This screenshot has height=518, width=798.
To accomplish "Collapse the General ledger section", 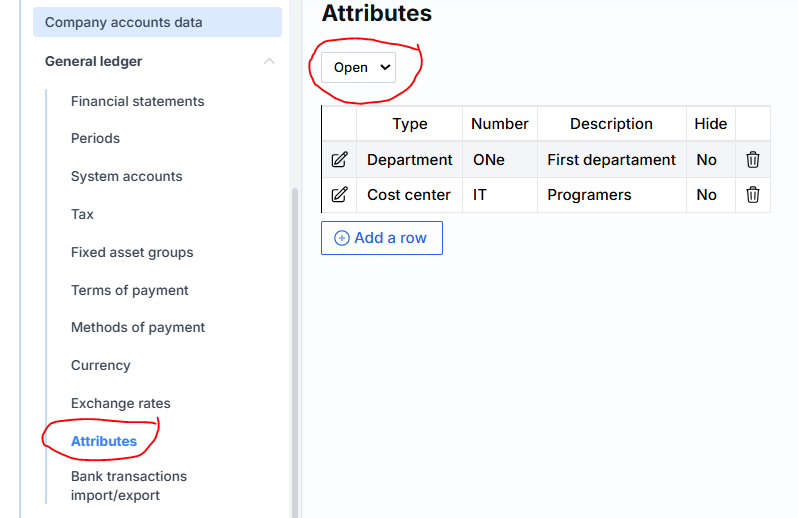I will pyautogui.click(x=269, y=62).
